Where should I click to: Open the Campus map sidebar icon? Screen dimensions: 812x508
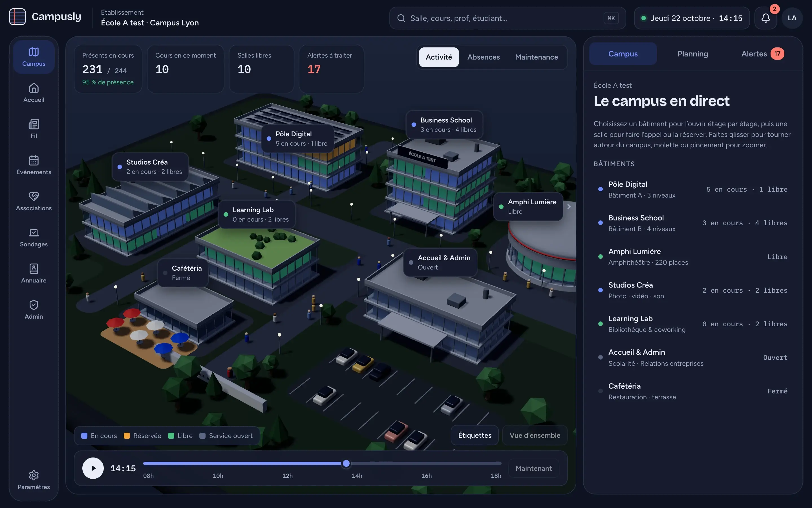[34, 52]
